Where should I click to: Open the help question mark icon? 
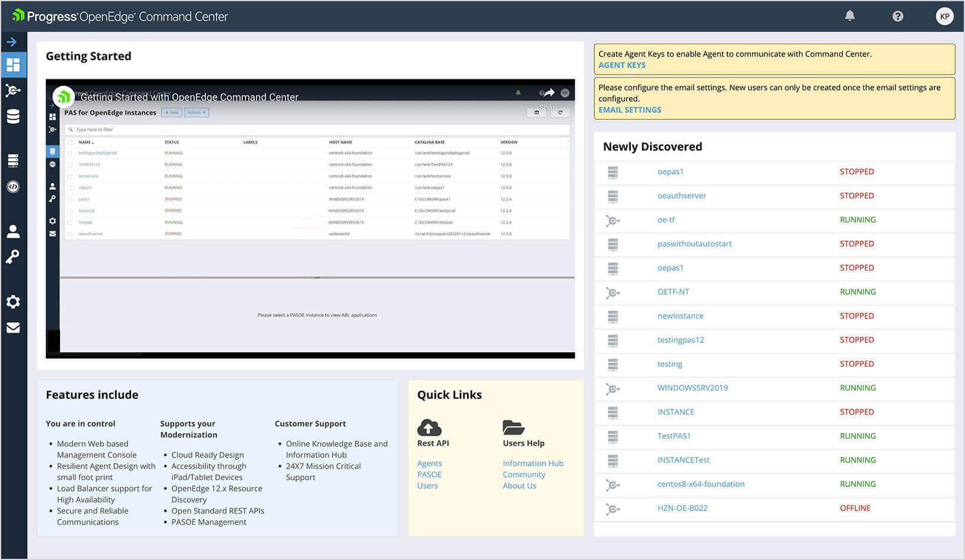pyautogui.click(x=897, y=16)
